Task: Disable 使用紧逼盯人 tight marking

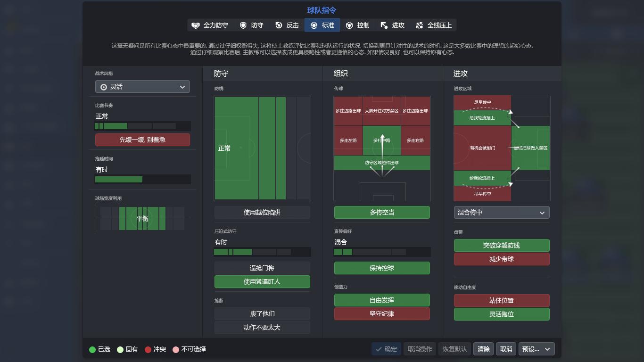Action: (x=262, y=281)
